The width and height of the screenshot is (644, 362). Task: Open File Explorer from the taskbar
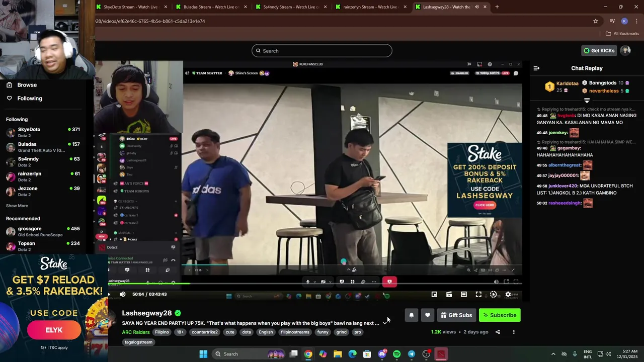click(x=338, y=354)
